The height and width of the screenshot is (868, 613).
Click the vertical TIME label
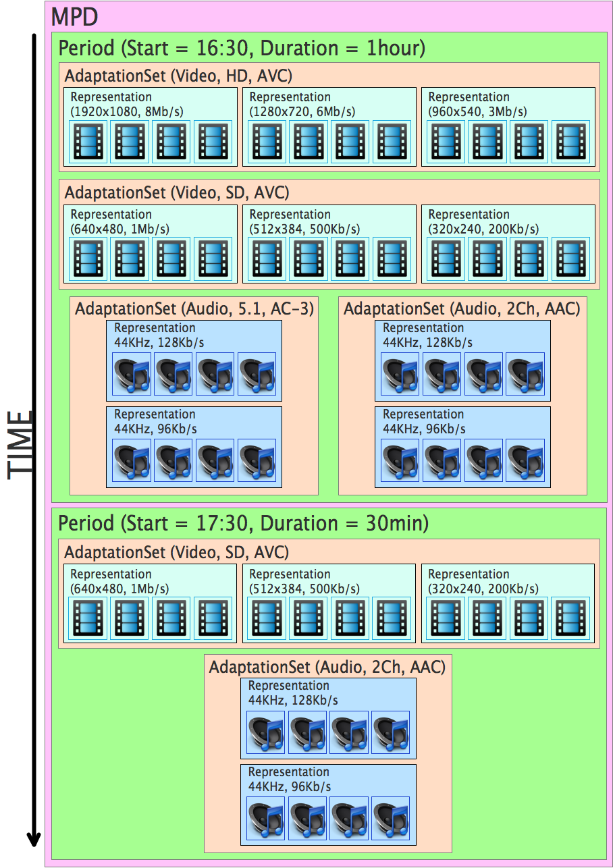(20, 444)
